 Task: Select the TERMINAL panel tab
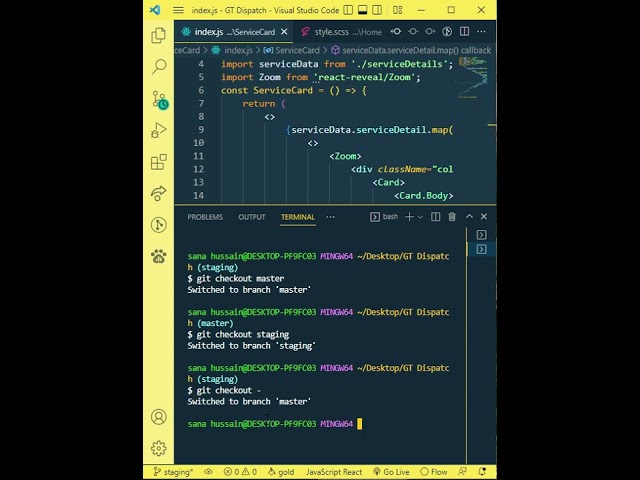pos(298,217)
